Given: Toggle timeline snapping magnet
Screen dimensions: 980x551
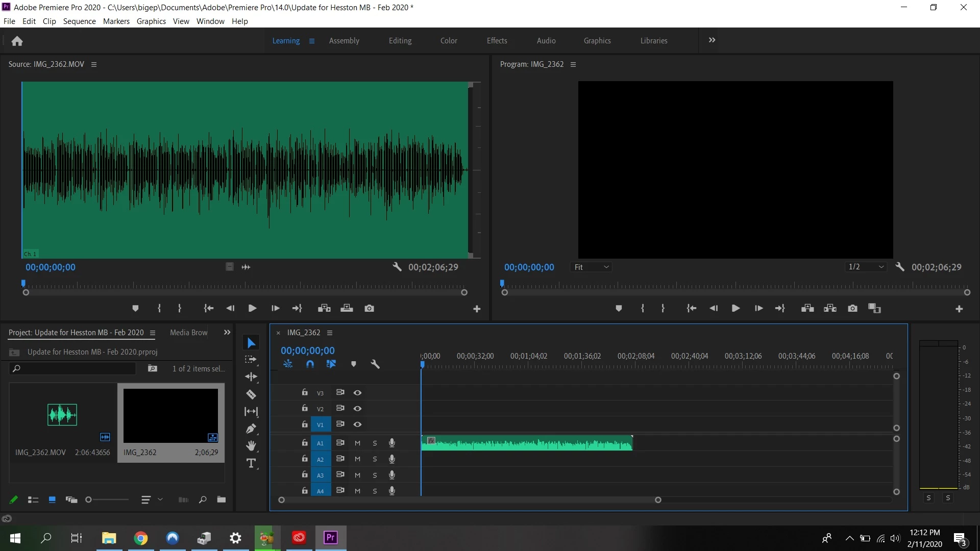Looking at the screenshot, I should point(310,364).
